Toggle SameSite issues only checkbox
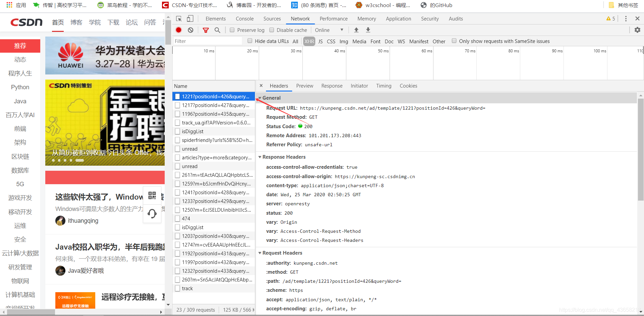644x316 pixels. 454,41
